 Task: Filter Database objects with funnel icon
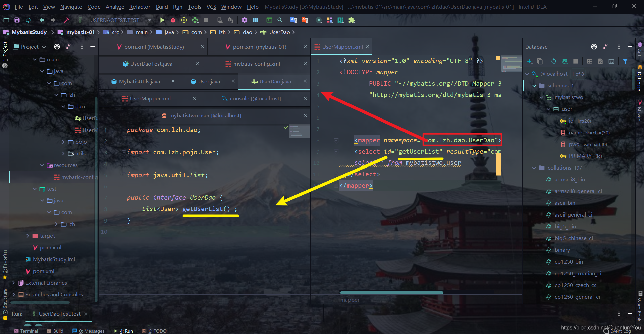point(625,61)
